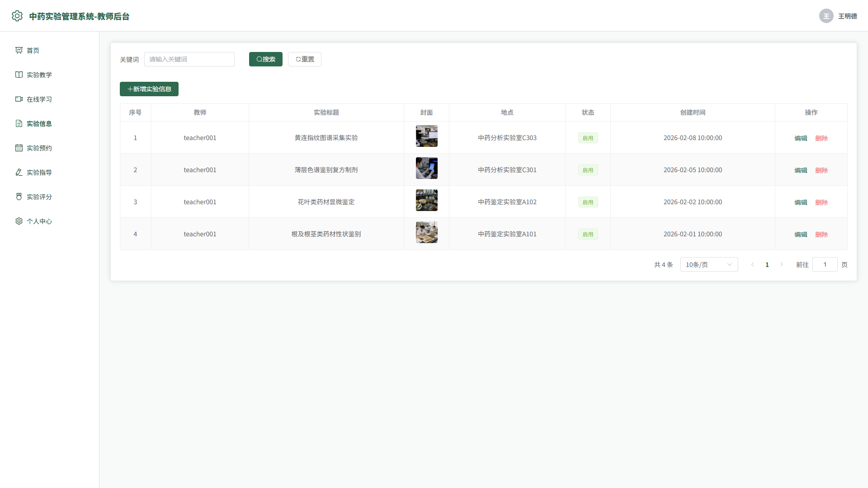
Task: Click the 在线学习 video icon
Action: pyautogui.click(x=19, y=99)
